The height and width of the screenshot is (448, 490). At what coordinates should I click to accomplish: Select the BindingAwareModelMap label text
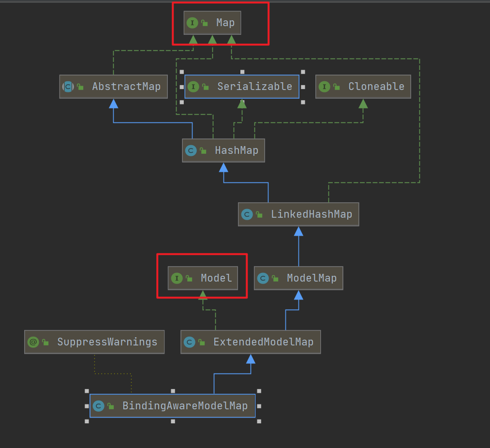185,406
